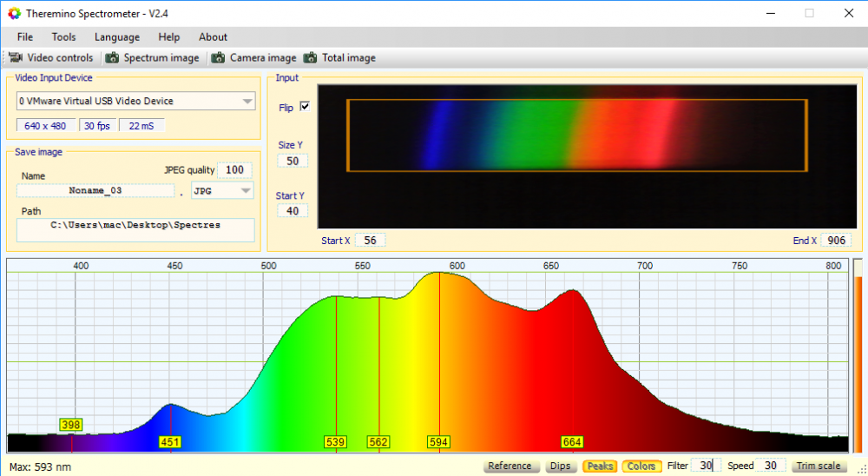Click the 562 peak label
This screenshot has width=868, height=476.
[x=378, y=442]
